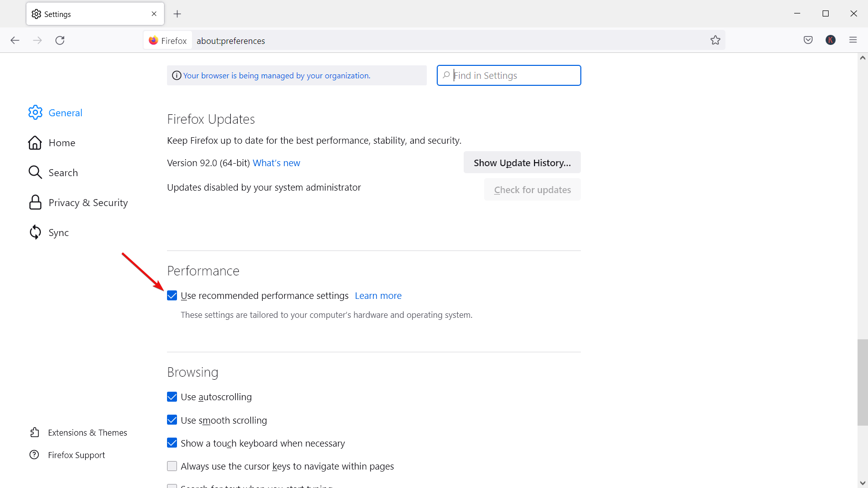Toggle Use smooth scrolling checkbox
Screen dimensions: 868x488
(x=172, y=420)
